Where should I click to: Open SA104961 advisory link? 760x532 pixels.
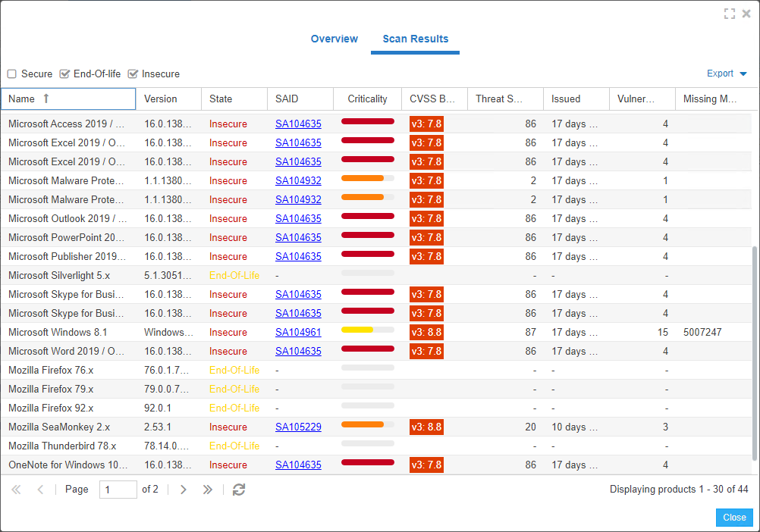(x=298, y=332)
